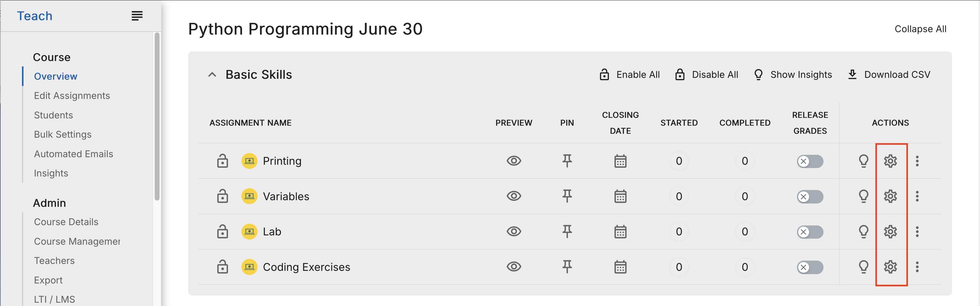Open calendar icon for Printing closing date

tap(620, 161)
